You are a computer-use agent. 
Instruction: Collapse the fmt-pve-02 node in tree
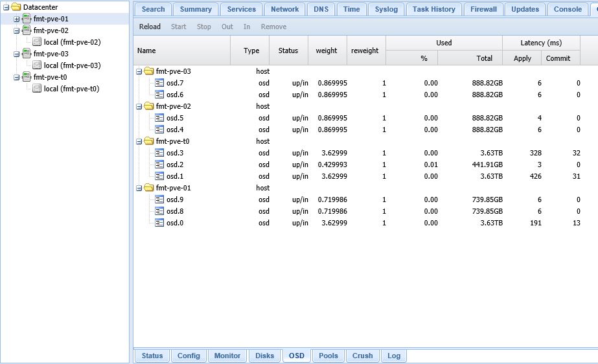click(17, 30)
